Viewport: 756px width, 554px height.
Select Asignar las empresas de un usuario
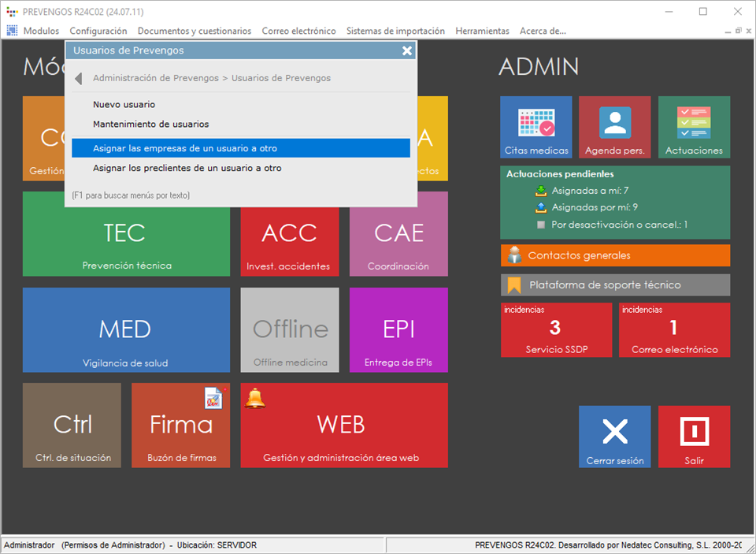185,148
